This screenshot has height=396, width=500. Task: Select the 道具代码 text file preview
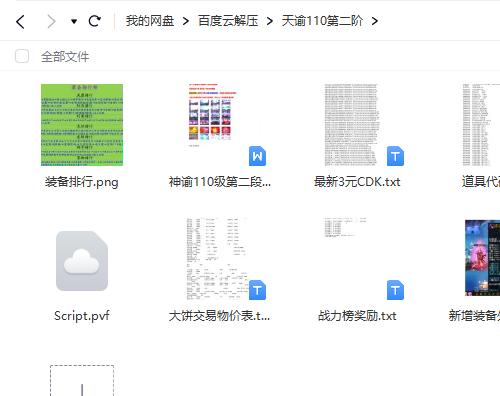point(480,125)
